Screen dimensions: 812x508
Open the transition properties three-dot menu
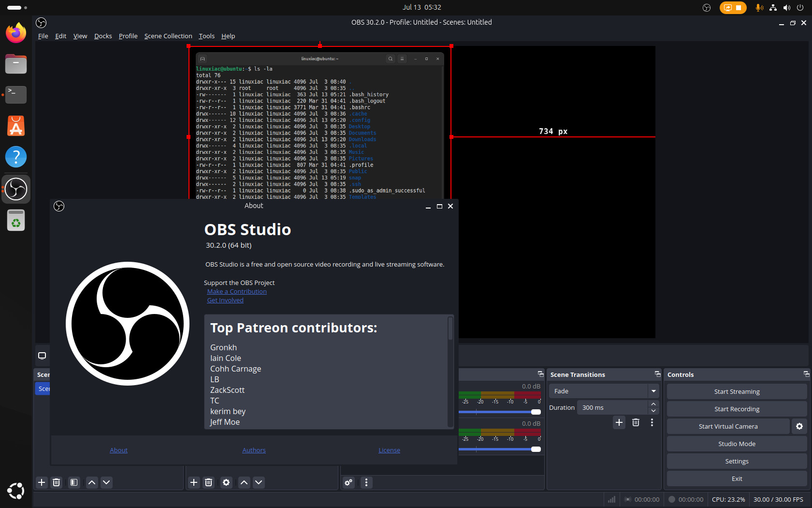(652, 422)
